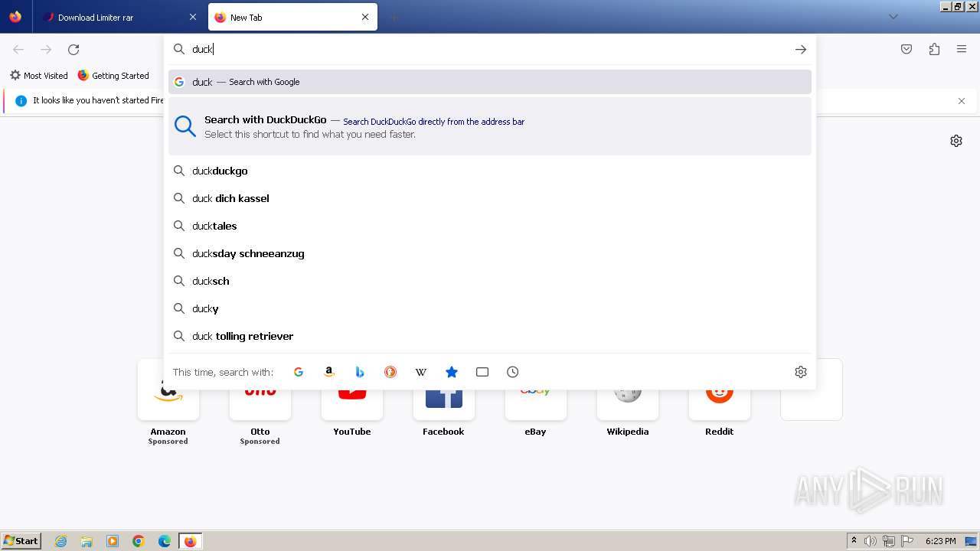
Task: Click in the address bar text field
Action: pos(488,49)
